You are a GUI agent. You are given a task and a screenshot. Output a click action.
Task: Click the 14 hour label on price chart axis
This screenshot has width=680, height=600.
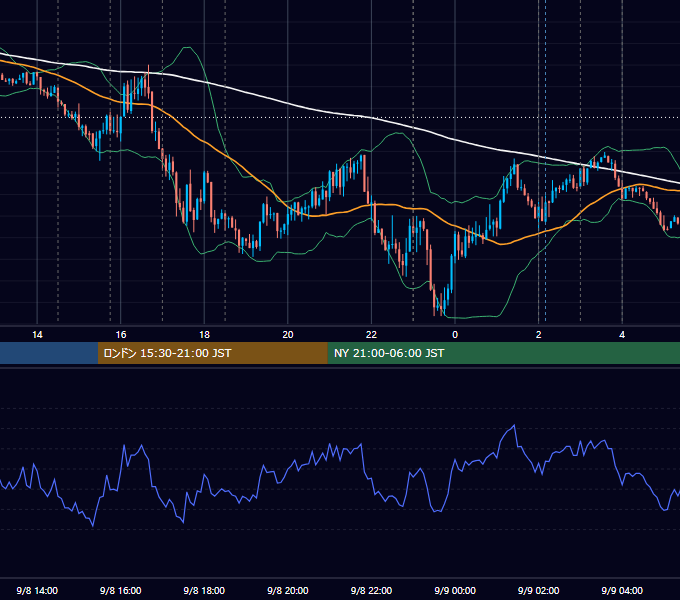click(x=37, y=335)
